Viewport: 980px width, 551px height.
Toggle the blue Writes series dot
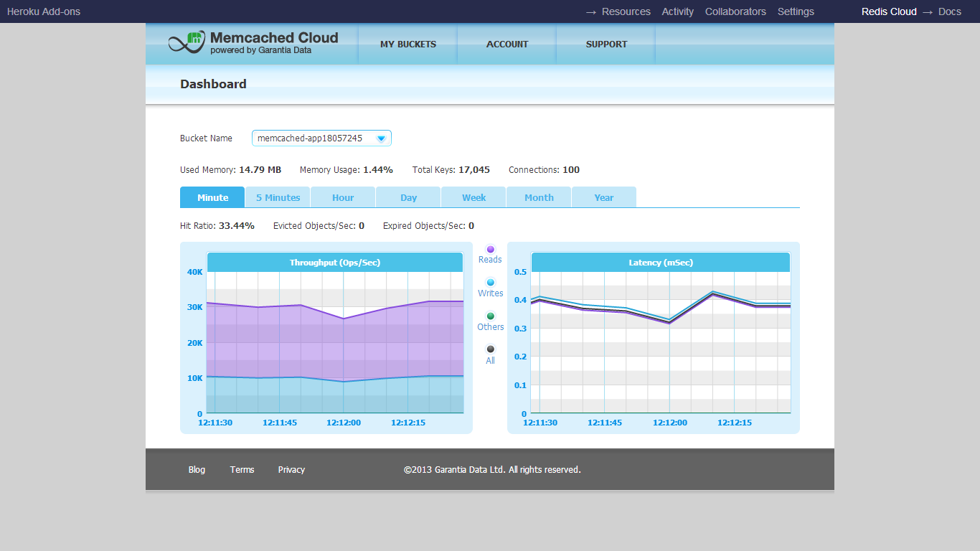pos(491,283)
